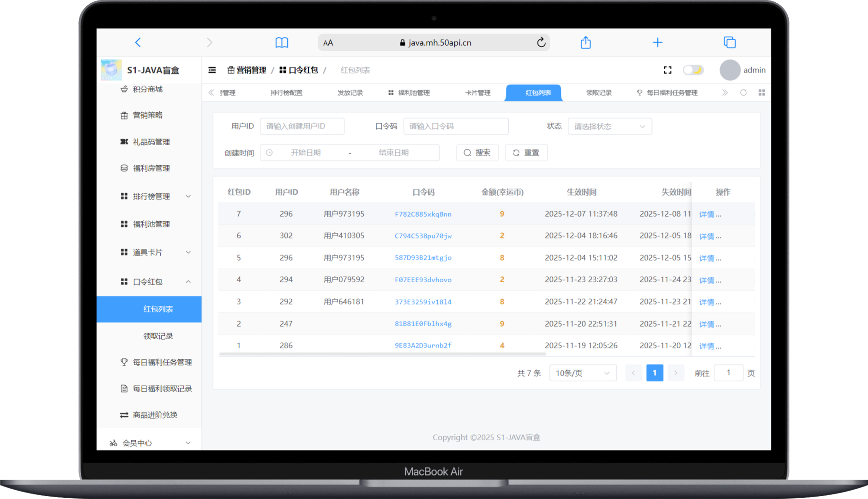Select 商品进阶兑换 in the sidebar

click(156, 414)
